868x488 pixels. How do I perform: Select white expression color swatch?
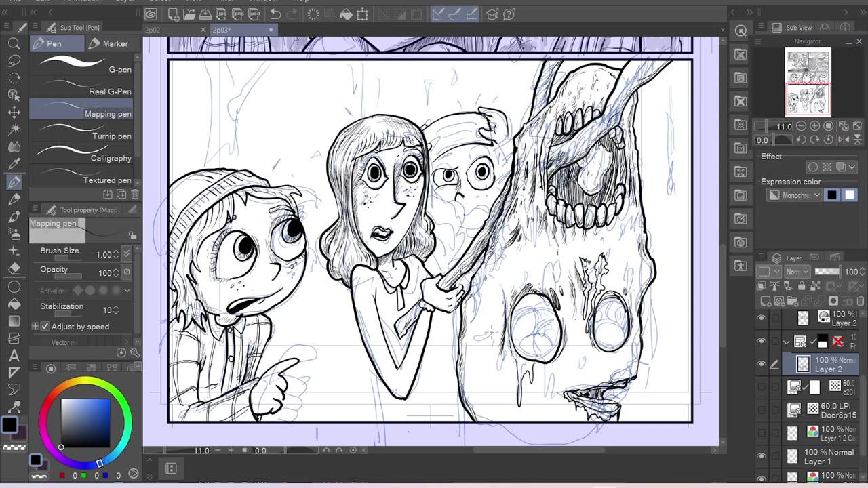tap(850, 195)
